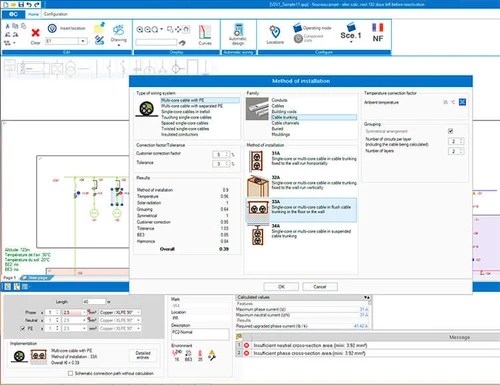This screenshot has width=500, height=385.
Task: Click the blue ambient temperature reset icon
Action: pyautogui.click(x=462, y=102)
